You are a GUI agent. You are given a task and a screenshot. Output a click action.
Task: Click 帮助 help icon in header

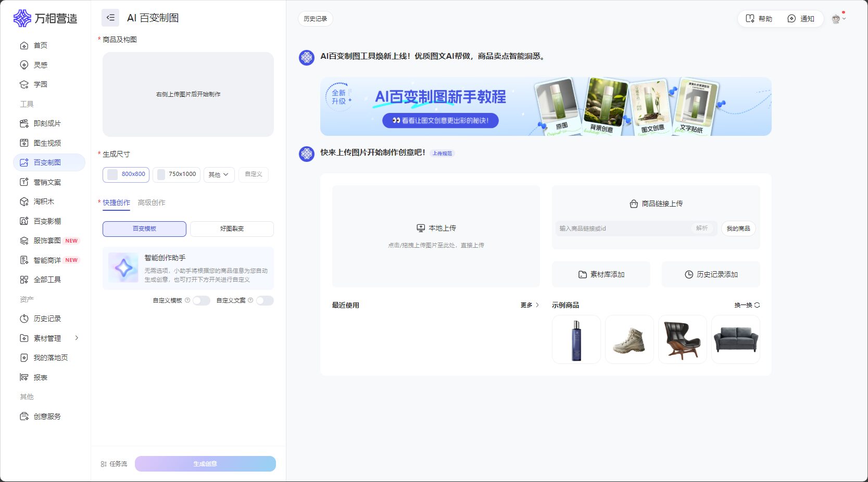click(750, 19)
